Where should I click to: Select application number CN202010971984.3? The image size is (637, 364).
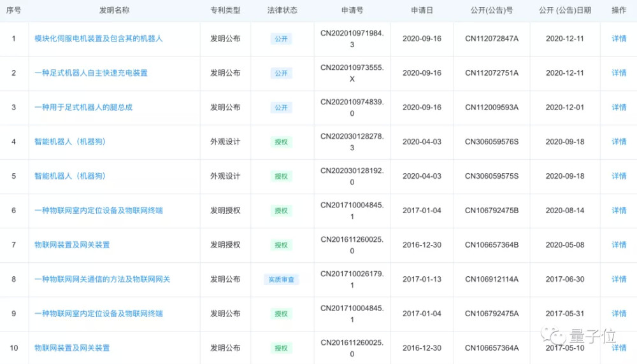coord(352,39)
